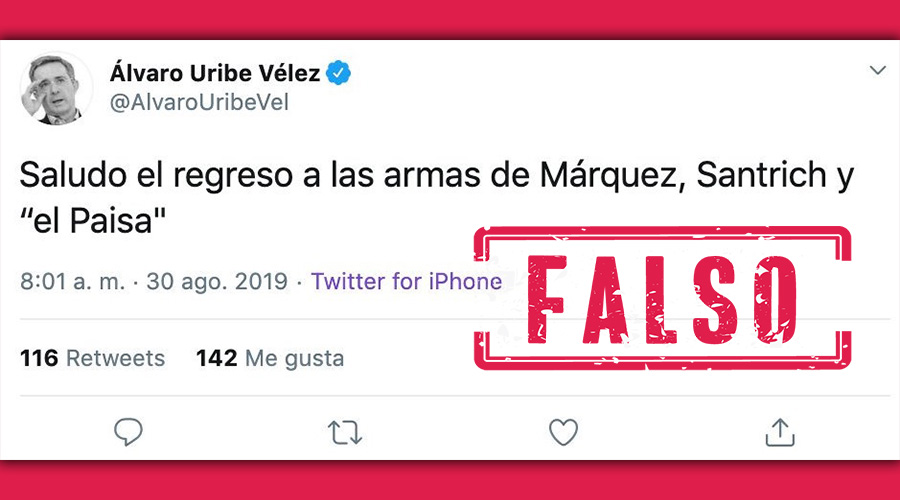Click the red FALSO stamp
Viewport: 900px width, 500px height.
coord(662,298)
